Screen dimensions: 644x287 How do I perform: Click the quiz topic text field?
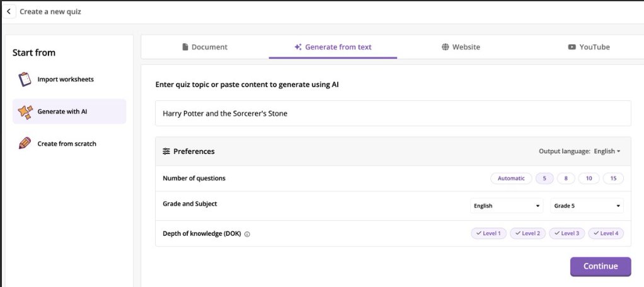click(393, 114)
